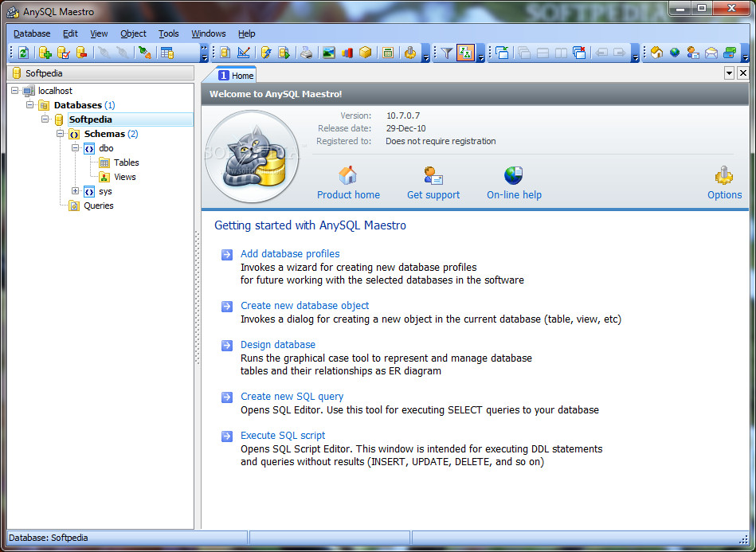
Task: Select the Queries tree node
Action: 98,206
